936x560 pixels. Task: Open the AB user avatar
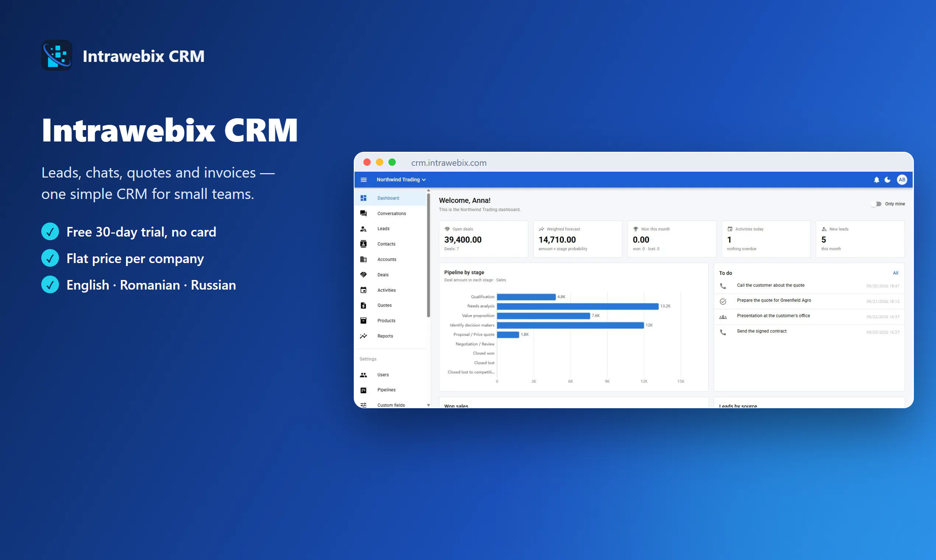[902, 180]
